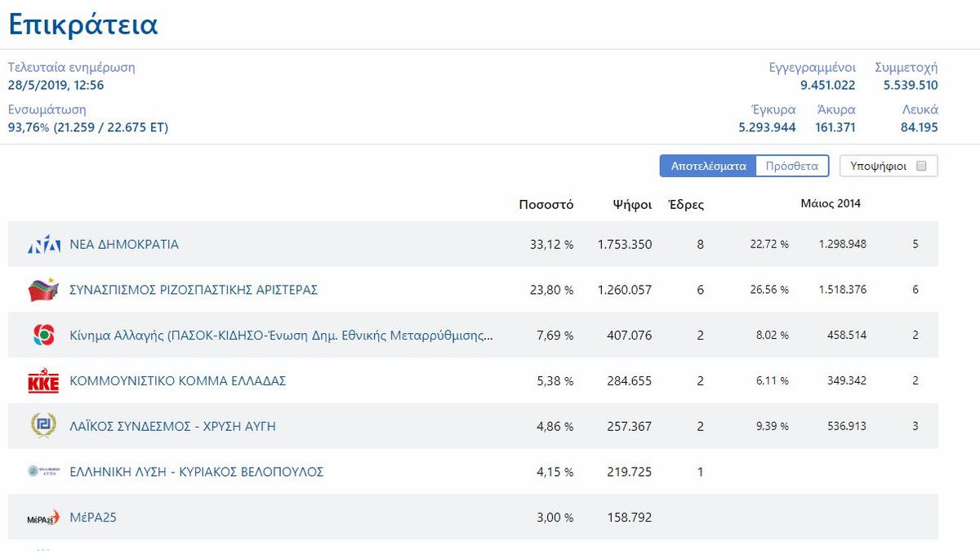The width and height of the screenshot is (980, 551).
Task: Click the percentage 5,38 %
Action: (x=555, y=381)
